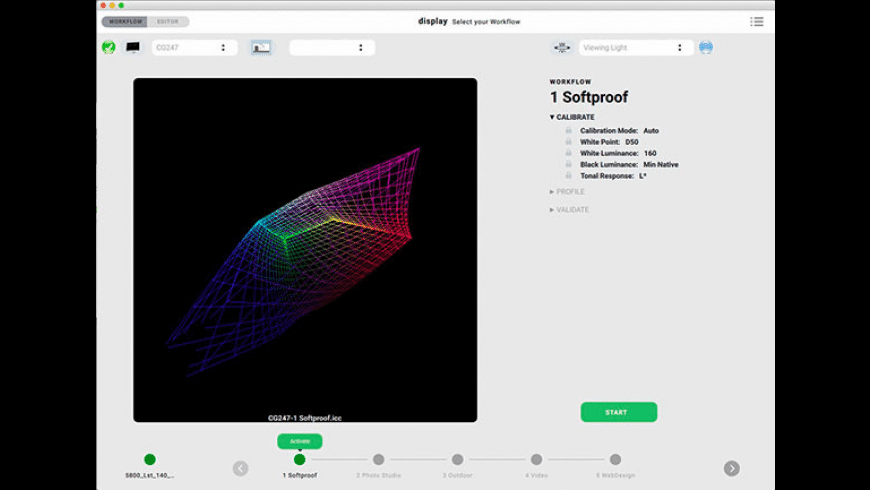This screenshot has width=870, height=490.
Task: Open the empty profile dropdown
Action: (x=332, y=48)
